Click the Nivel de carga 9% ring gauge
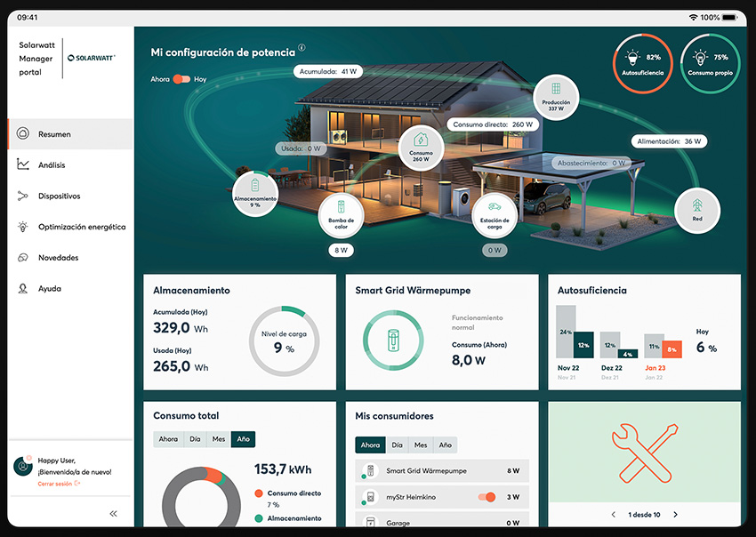Image resolution: width=756 pixels, height=537 pixels. [x=284, y=343]
